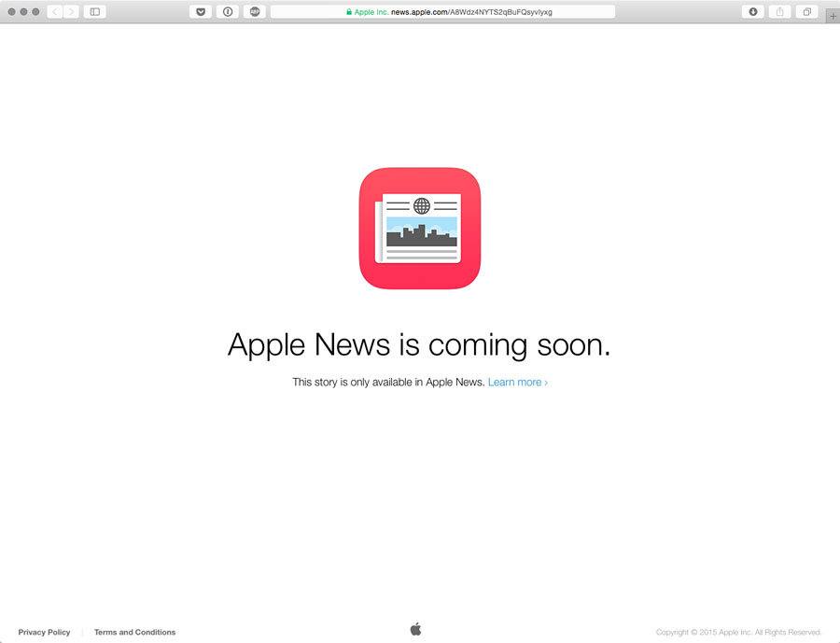
Task: Click the Apple News app icon
Action: click(420, 229)
